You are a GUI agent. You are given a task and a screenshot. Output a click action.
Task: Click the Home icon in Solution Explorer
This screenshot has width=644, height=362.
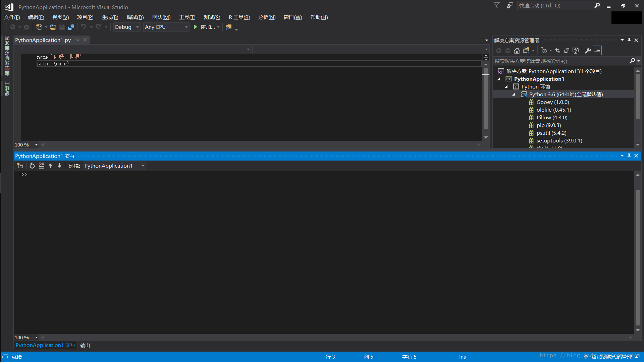coord(517,51)
